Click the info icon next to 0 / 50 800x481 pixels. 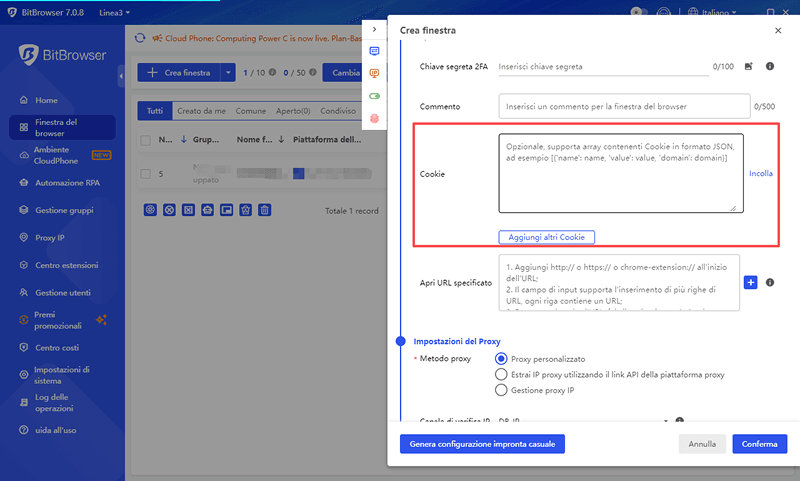312,72
